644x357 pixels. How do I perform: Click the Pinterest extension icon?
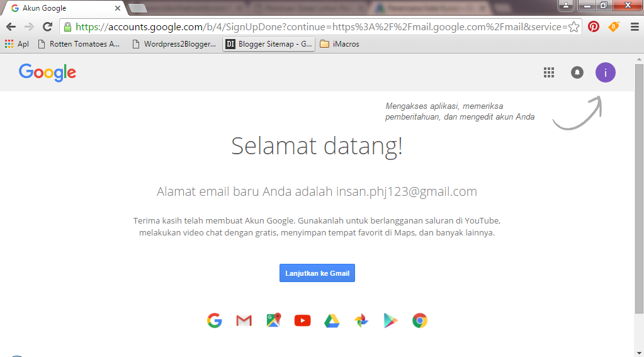click(594, 26)
